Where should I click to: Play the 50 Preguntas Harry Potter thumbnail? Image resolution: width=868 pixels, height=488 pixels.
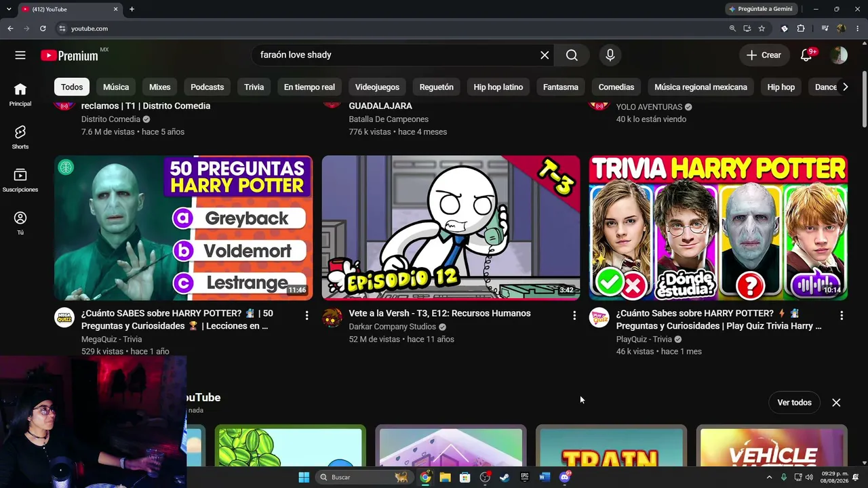click(184, 228)
